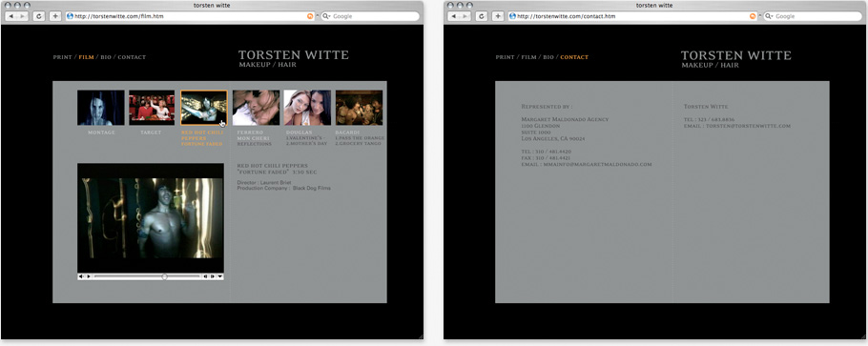
Task: Go back in the contact.htm browser window
Action: (x=454, y=16)
